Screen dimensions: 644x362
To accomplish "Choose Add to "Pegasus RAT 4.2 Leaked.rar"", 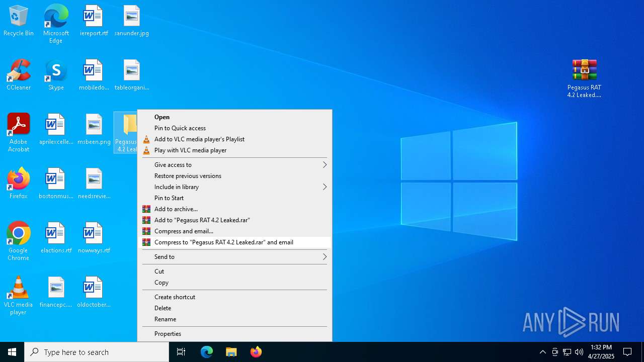I will [x=234, y=220].
